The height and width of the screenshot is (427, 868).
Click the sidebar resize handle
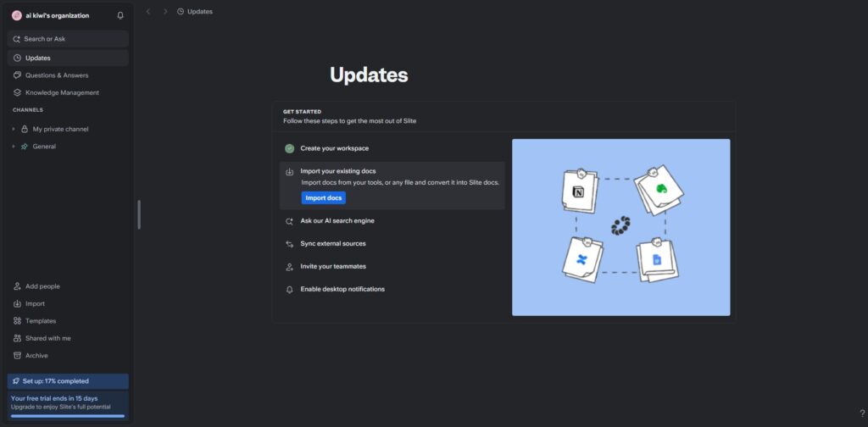point(139,214)
